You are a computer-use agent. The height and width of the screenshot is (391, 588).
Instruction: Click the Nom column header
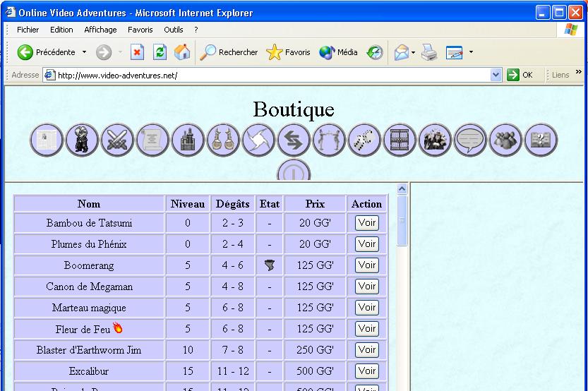click(x=89, y=204)
